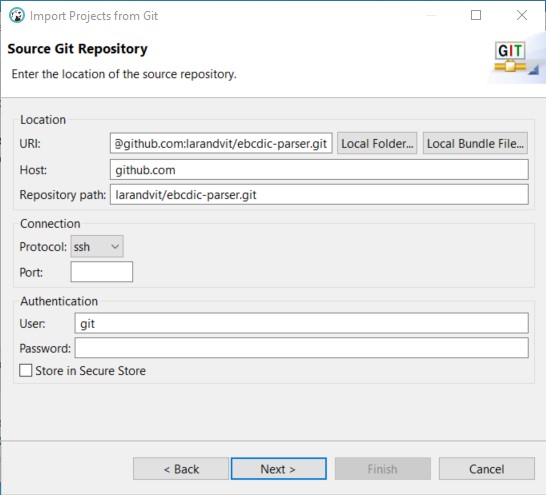Click the 'Protocol:' label
The height and width of the screenshot is (495, 546).
(43, 246)
